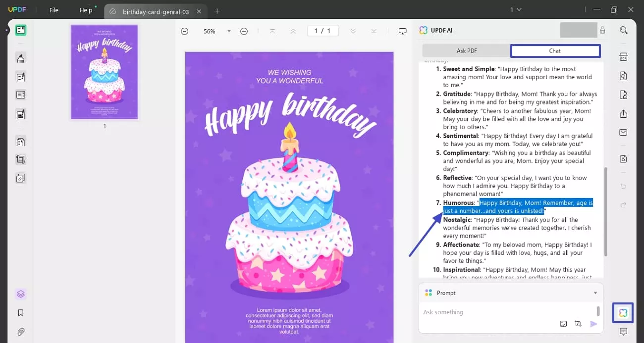Open the Page Tools stack icon
This screenshot has width=644, height=343.
(20, 178)
